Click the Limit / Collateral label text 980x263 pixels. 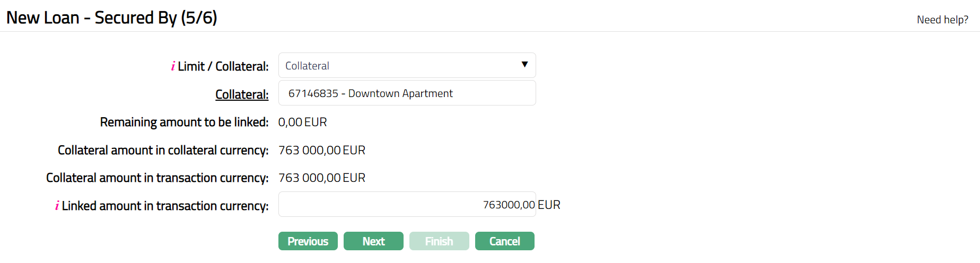coord(223,66)
